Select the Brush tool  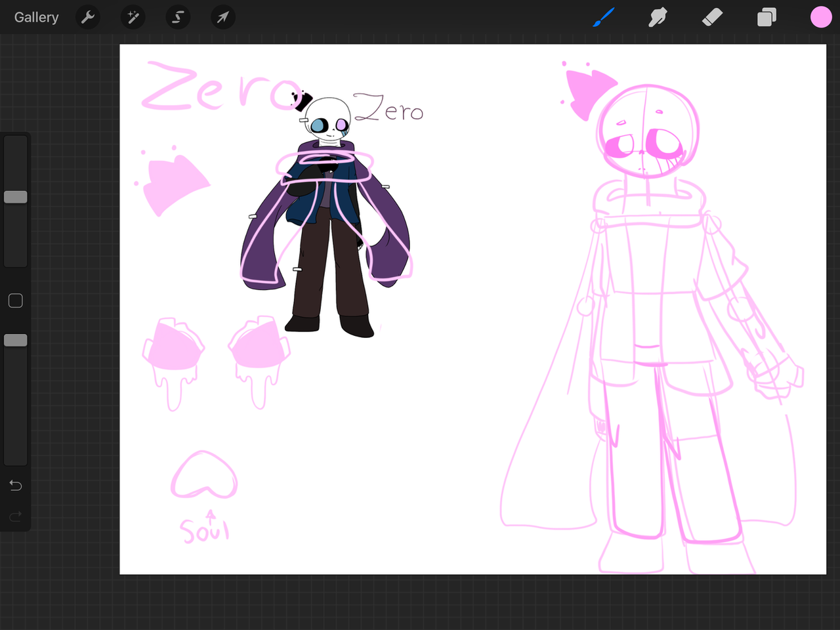(x=604, y=17)
